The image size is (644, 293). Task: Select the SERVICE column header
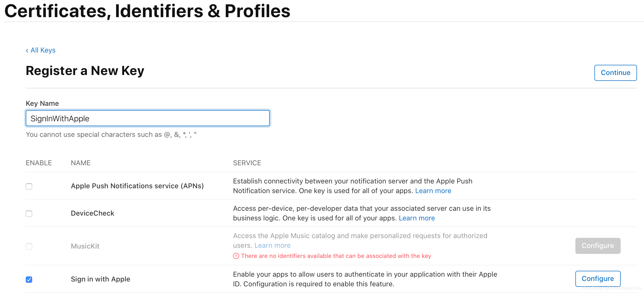[247, 163]
